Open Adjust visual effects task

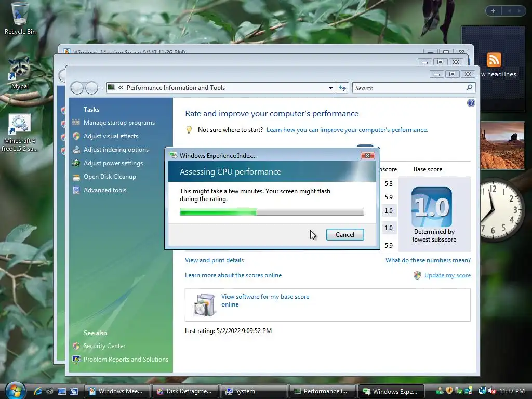tap(111, 136)
